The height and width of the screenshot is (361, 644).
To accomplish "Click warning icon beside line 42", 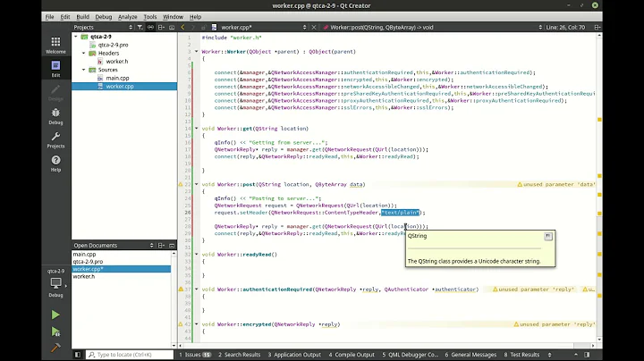I will pyautogui.click(x=181, y=324).
